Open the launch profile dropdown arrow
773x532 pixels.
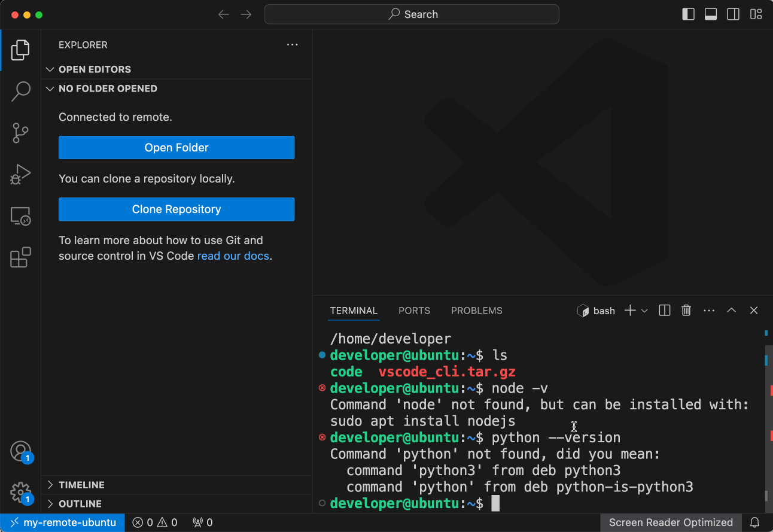coord(644,311)
